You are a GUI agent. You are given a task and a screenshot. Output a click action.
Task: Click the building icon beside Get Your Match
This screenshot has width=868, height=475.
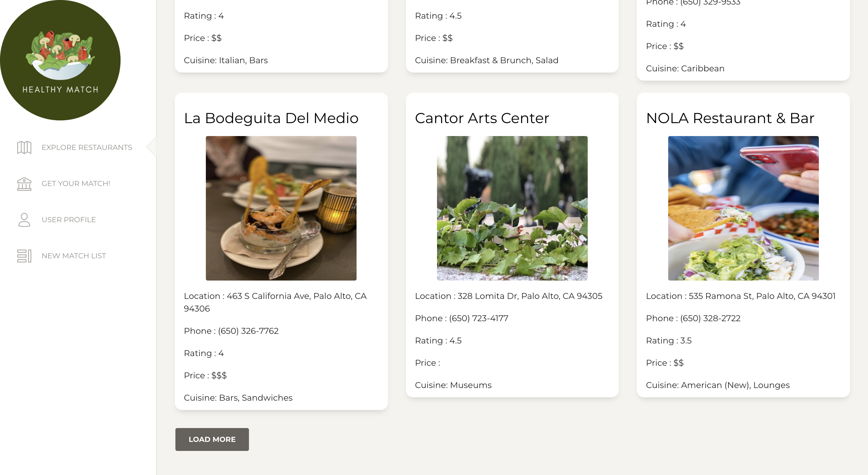click(x=24, y=184)
